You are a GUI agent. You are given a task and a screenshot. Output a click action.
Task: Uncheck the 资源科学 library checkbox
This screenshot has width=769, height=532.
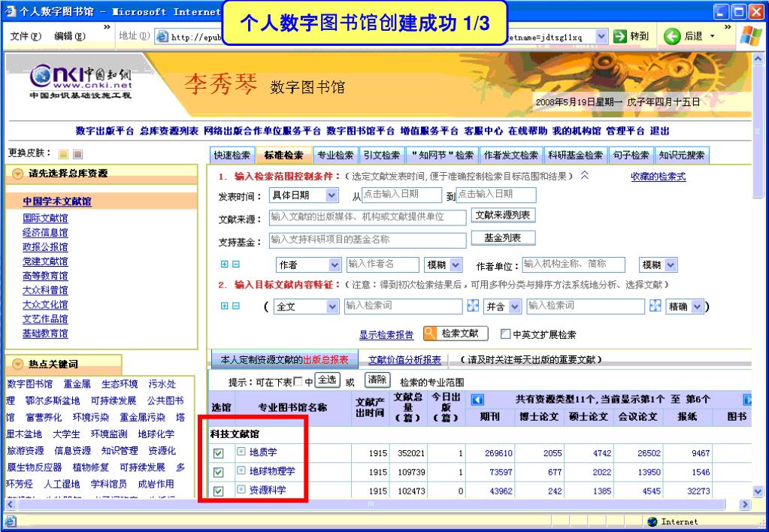[219, 491]
